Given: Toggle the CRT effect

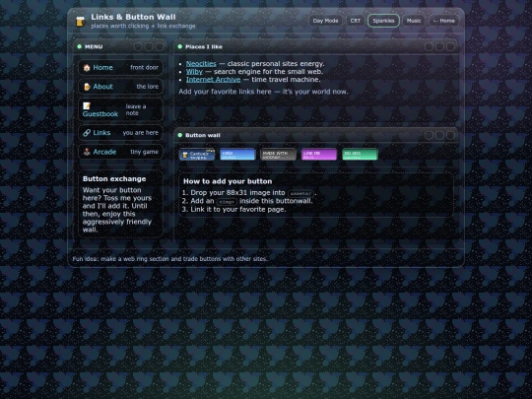Looking at the screenshot, I should tap(356, 21).
